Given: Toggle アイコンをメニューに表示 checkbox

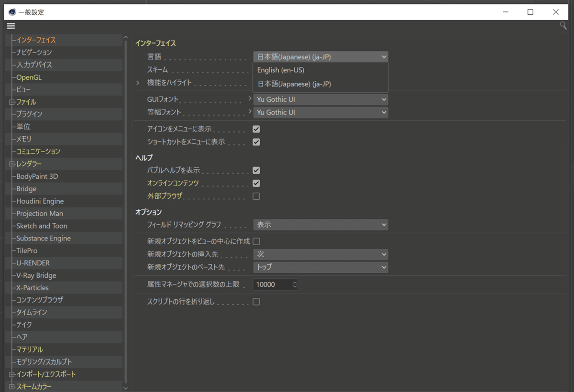Looking at the screenshot, I should coord(256,129).
